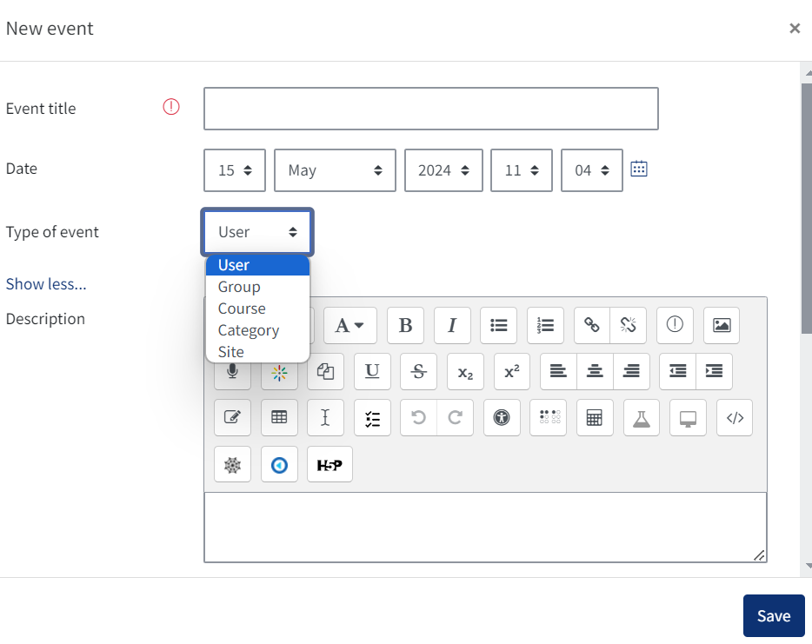The height and width of the screenshot is (644, 812).
Task: Choose Course from the event type list
Action: [258, 309]
